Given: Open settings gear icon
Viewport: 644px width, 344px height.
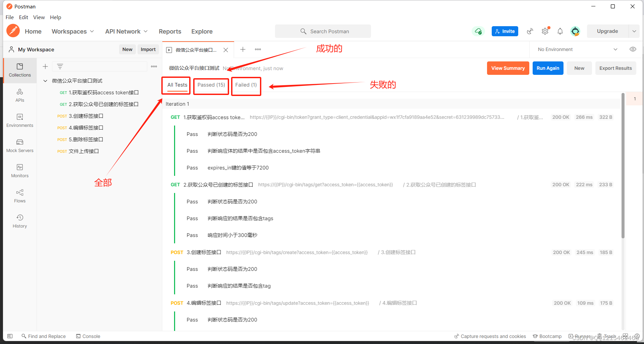Looking at the screenshot, I should [545, 31].
